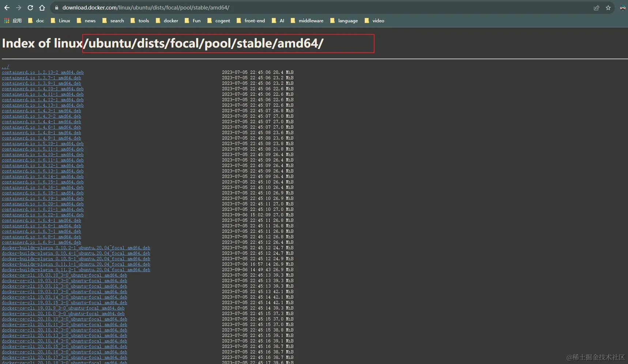
Task: Download containerd.io 1.2.13-2 amd64 deb
Action: click(x=43, y=72)
